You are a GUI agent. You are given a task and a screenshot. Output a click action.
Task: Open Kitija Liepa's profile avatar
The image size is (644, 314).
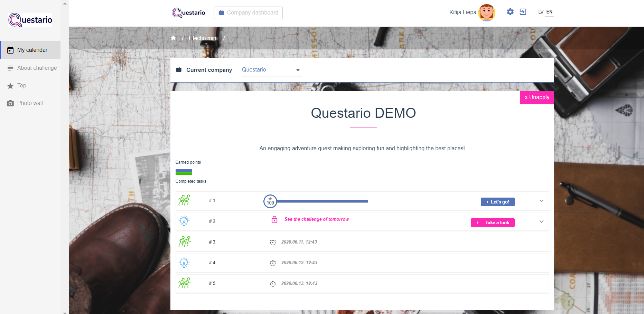(487, 12)
